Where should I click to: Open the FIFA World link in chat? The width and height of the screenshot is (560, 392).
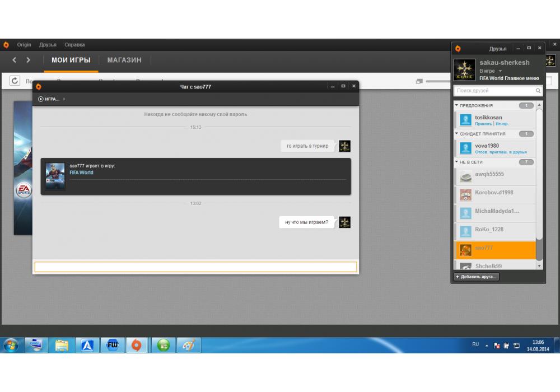click(81, 172)
